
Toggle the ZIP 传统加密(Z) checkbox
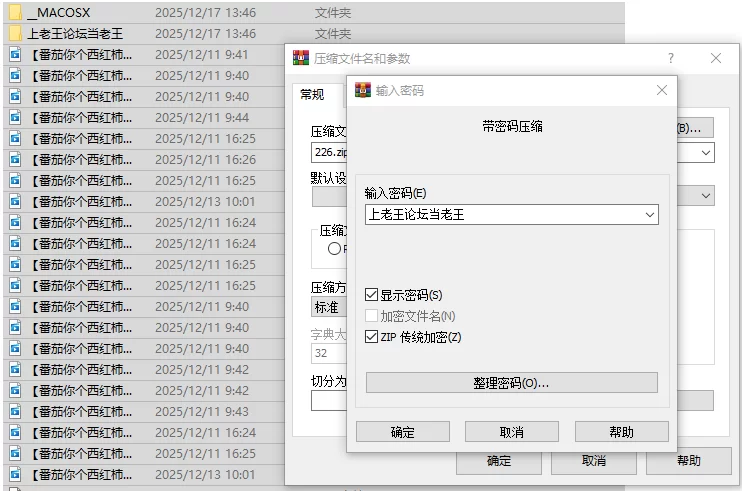(371, 337)
